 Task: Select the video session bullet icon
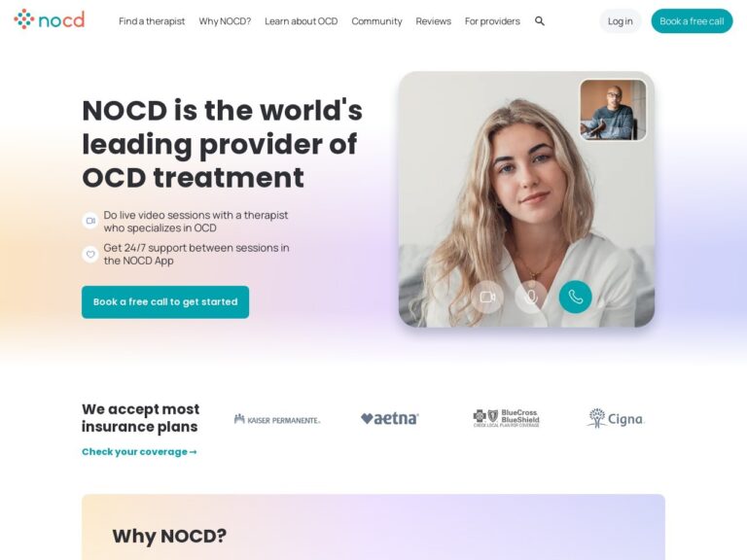pyautogui.click(x=90, y=221)
